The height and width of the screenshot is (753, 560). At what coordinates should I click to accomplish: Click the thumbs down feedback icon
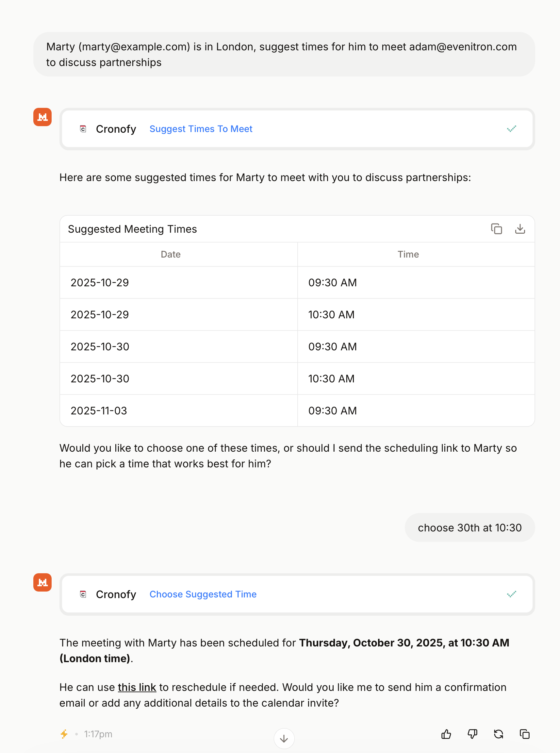472,734
